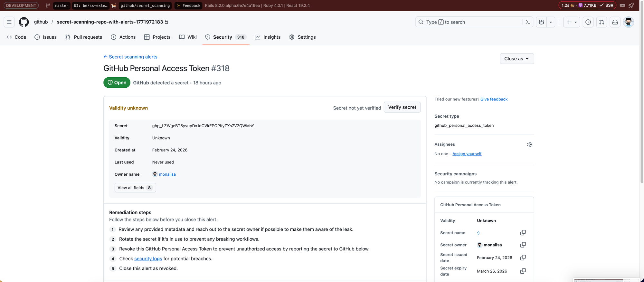Viewport: 644px width, 282px height.
Task: Expand the Copilot dropdown arrow
Action: pyautogui.click(x=551, y=22)
